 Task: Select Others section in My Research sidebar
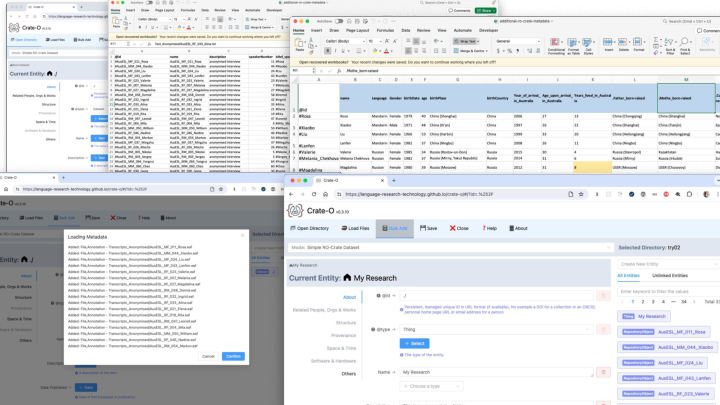[x=349, y=374]
